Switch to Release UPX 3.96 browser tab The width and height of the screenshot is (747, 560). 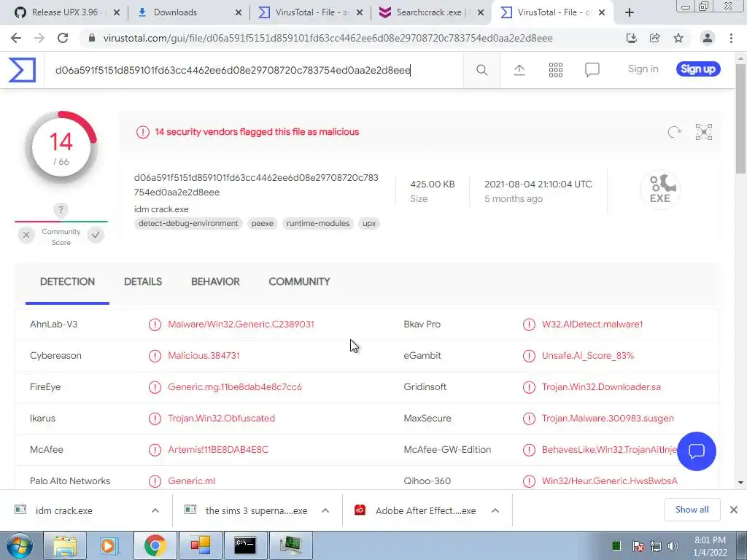65,12
